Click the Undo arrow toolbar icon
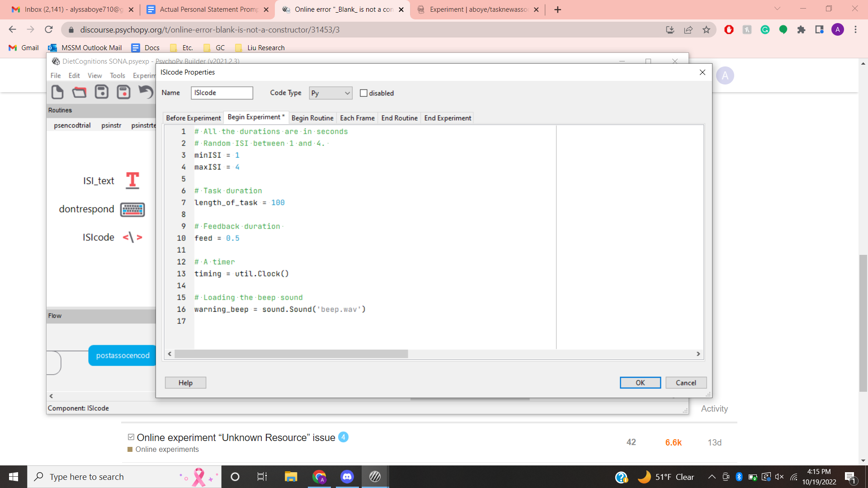Image resolution: width=868 pixels, height=488 pixels. [x=146, y=92]
